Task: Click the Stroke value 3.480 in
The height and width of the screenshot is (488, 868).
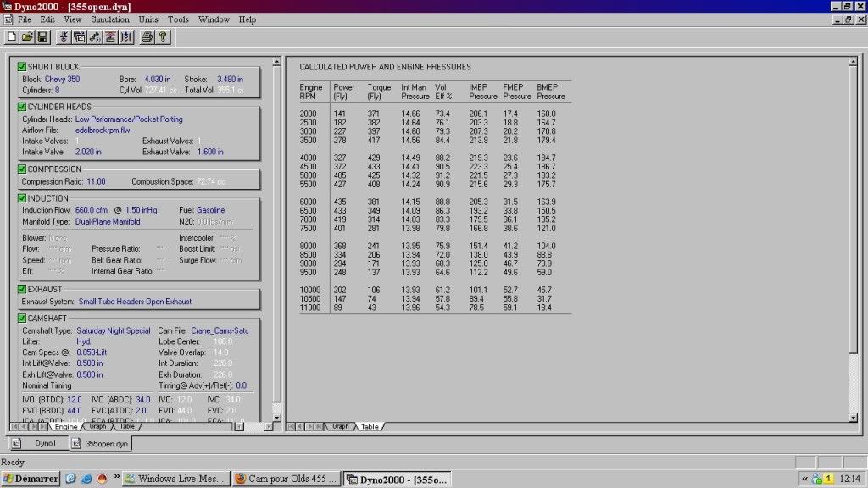Action: tap(230, 79)
